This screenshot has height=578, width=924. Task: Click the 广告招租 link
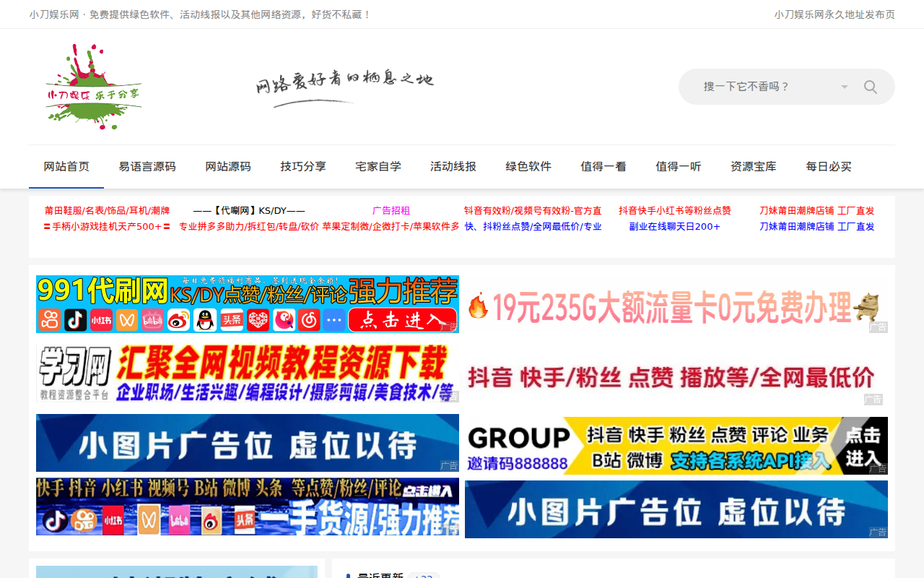click(x=391, y=210)
